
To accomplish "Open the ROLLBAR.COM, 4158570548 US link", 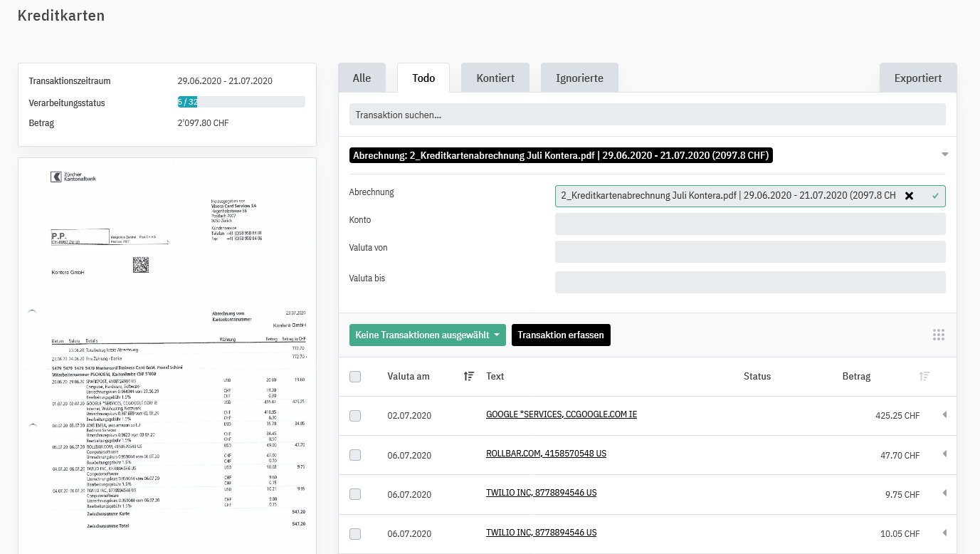I will 546,454.
